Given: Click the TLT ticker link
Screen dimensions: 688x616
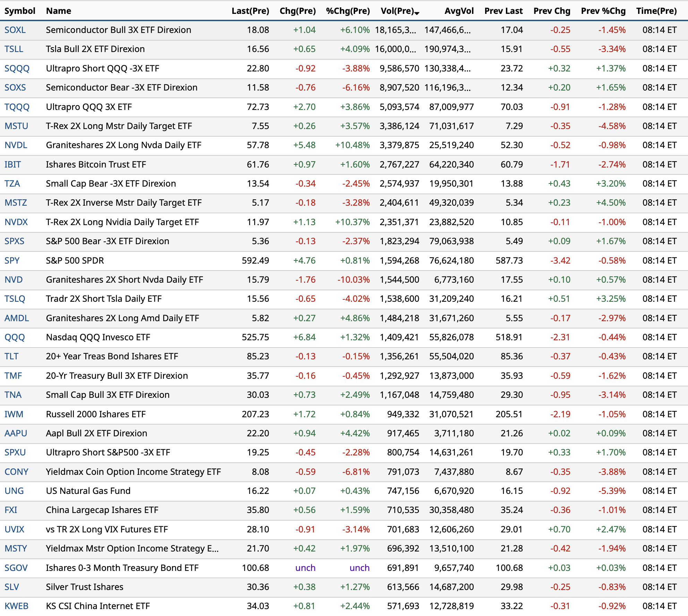Looking at the screenshot, I should coord(11,356).
